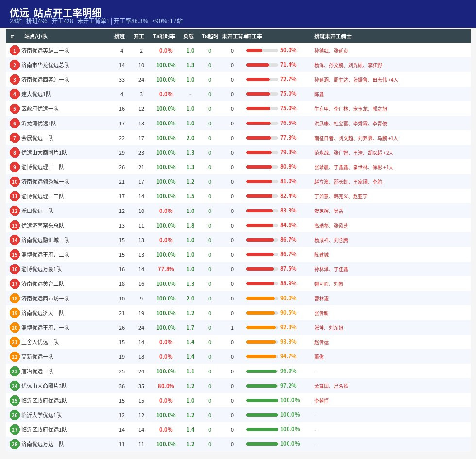Select station name 王舍人优远一队
The height and width of the screenshot is (459, 476).
(40, 342)
